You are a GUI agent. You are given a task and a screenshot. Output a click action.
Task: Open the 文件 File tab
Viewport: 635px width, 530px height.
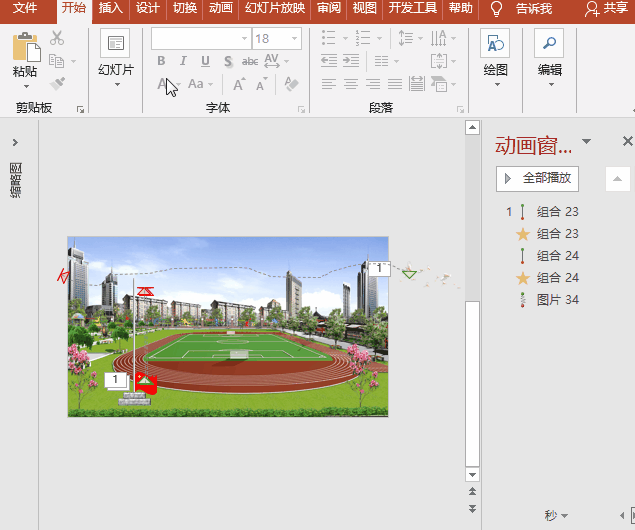coord(25,8)
